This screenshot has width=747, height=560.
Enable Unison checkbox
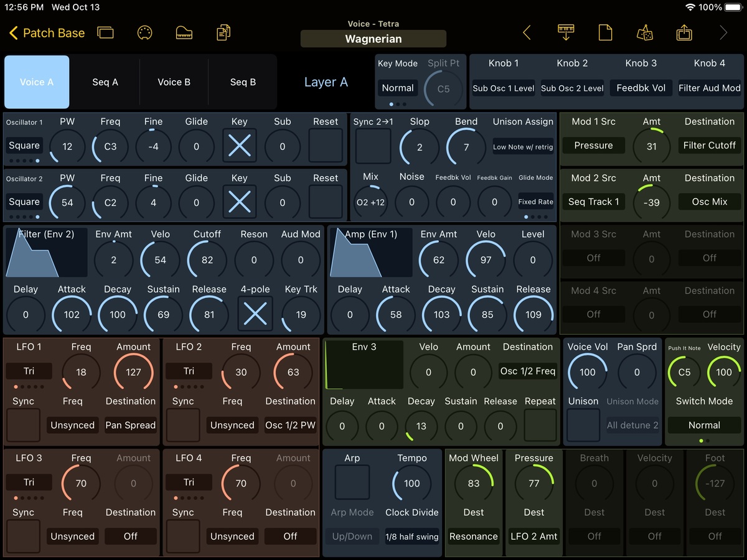click(583, 426)
